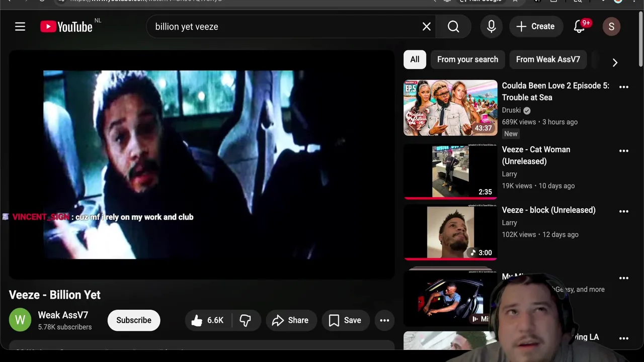Click 689K views 3 hours ago text

point(540,122)
